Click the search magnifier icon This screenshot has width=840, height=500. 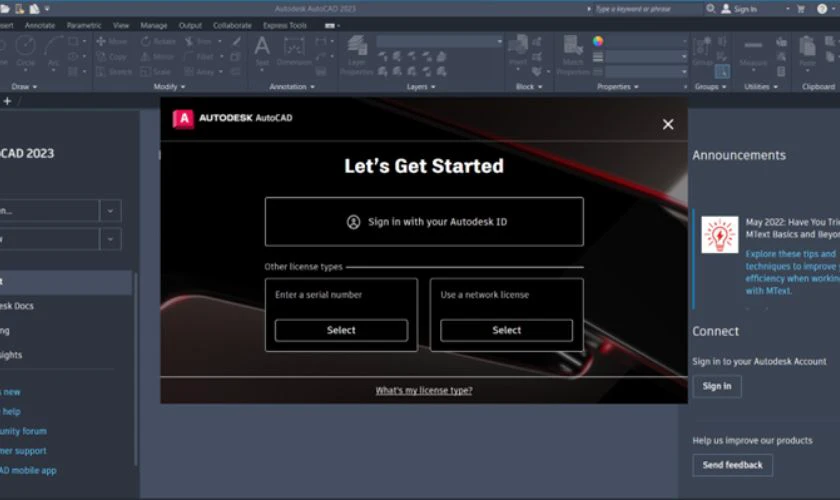pos(710,9)
